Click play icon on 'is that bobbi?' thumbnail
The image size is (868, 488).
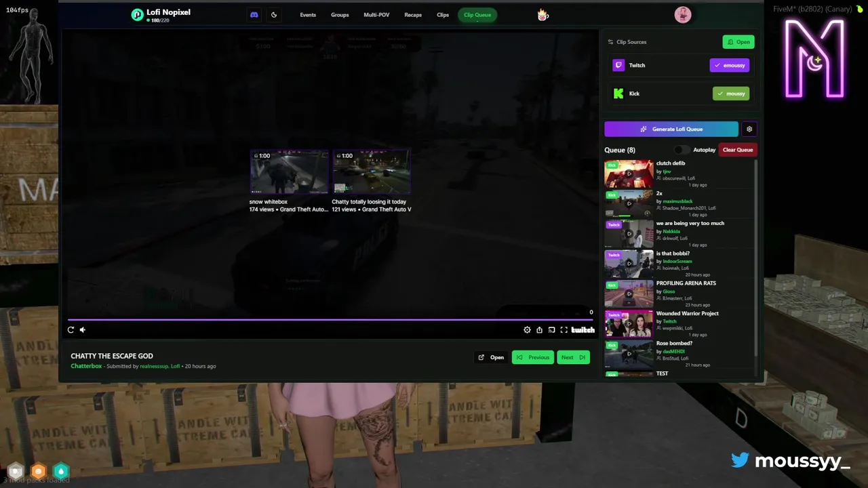(x=629, y=264)
